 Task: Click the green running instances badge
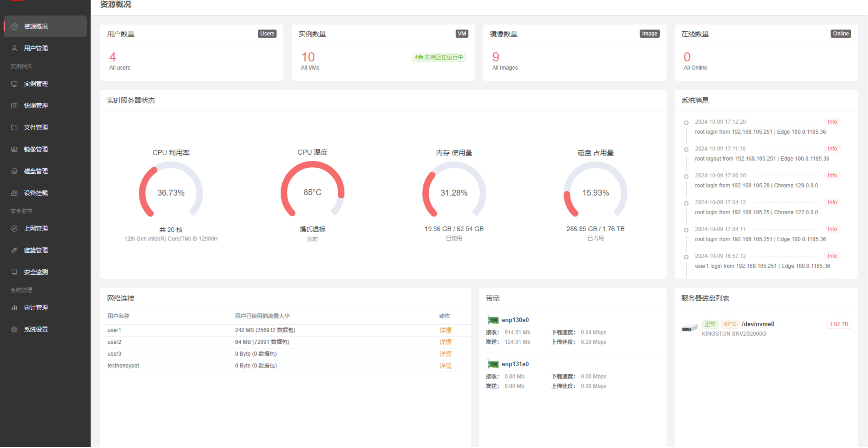tap(439, 57)
